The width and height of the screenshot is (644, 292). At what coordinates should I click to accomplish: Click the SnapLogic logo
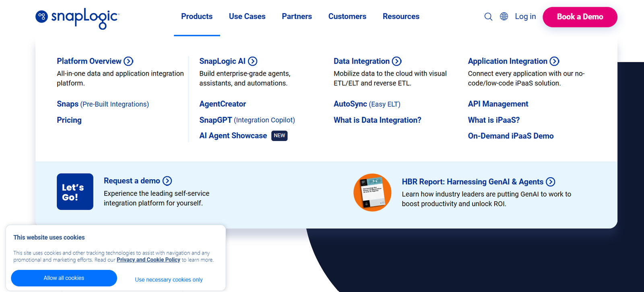click(x=77, y=17)
